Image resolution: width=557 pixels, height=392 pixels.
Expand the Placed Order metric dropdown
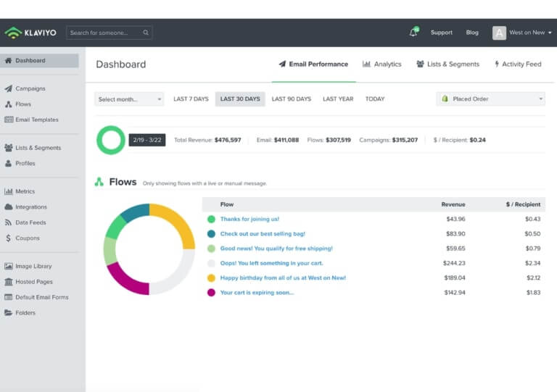pos(490,99)
